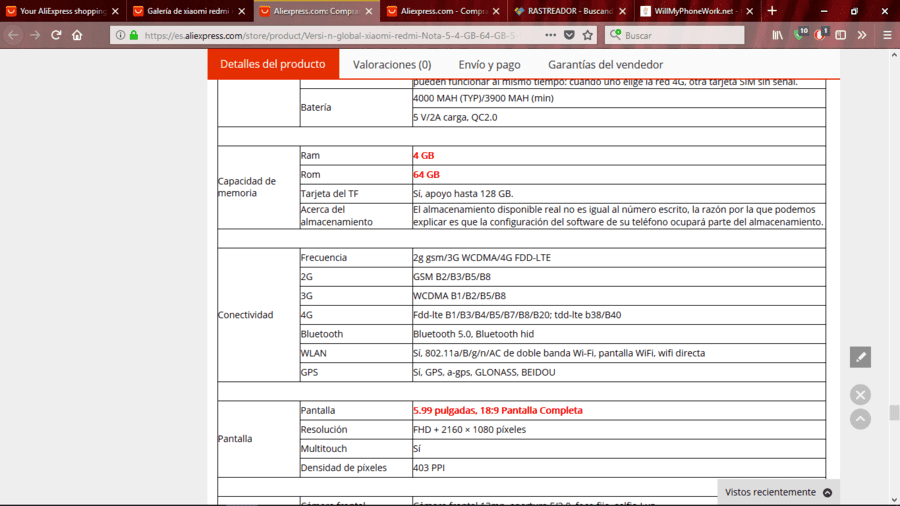Viewport: 900px width, 506px height.
Task: Click the 'Densidad de píxeles' label
Action: click(344, 468)
